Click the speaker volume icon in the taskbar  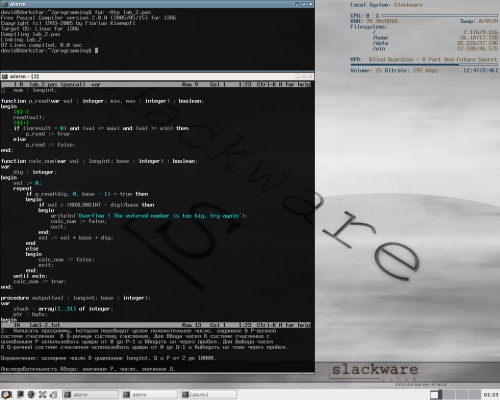[x=54, y=395]
